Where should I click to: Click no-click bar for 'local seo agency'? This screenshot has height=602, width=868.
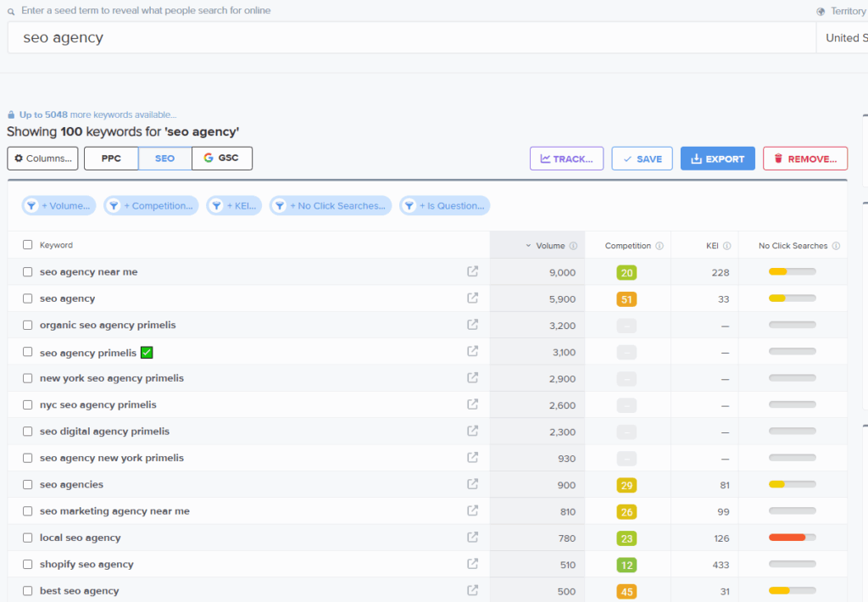(793, 538)
